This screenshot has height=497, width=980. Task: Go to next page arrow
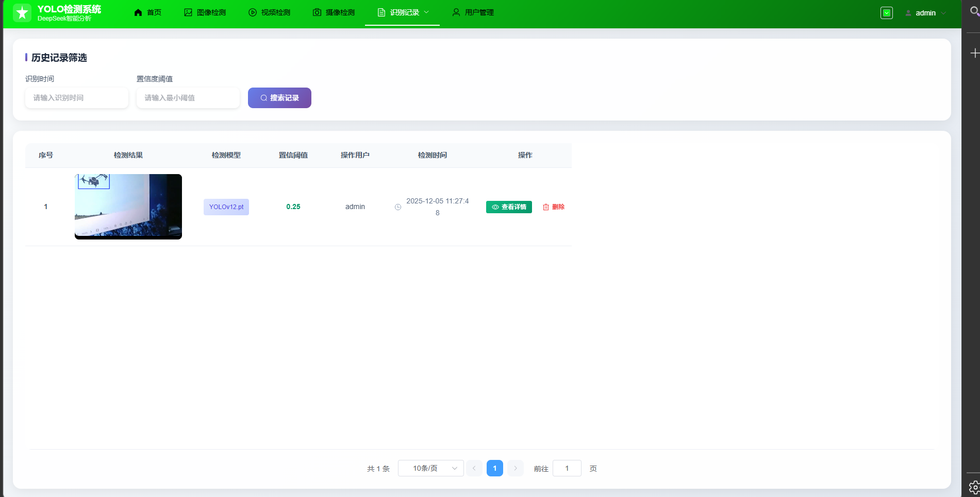[x=516, y=468]
